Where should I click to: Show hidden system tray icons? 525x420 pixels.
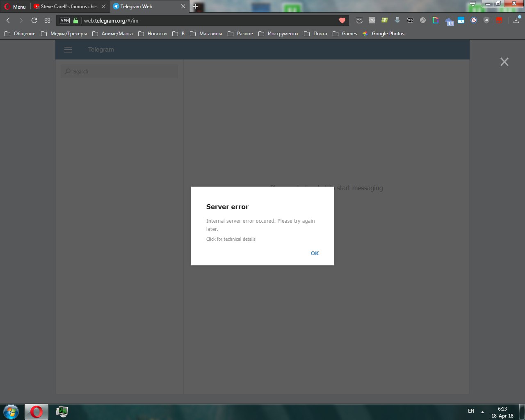click(482, 412)
